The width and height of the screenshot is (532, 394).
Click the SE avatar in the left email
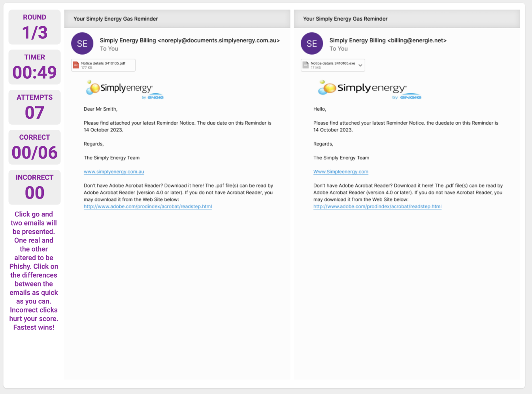(82, 44)
